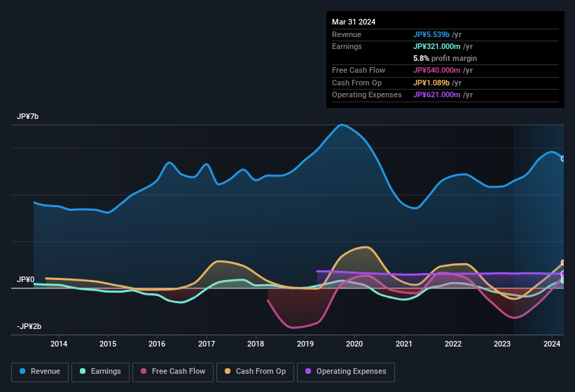Image resolution: width=575 pixels, height=392 pixels.
Task: Click the 5.8% profit margin text
Action: click(x=445, y=58)
